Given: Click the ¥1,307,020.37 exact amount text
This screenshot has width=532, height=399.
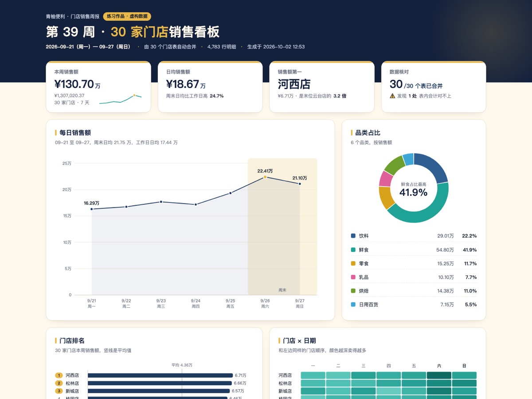Looking at the screenshot, I should (69, 95).
